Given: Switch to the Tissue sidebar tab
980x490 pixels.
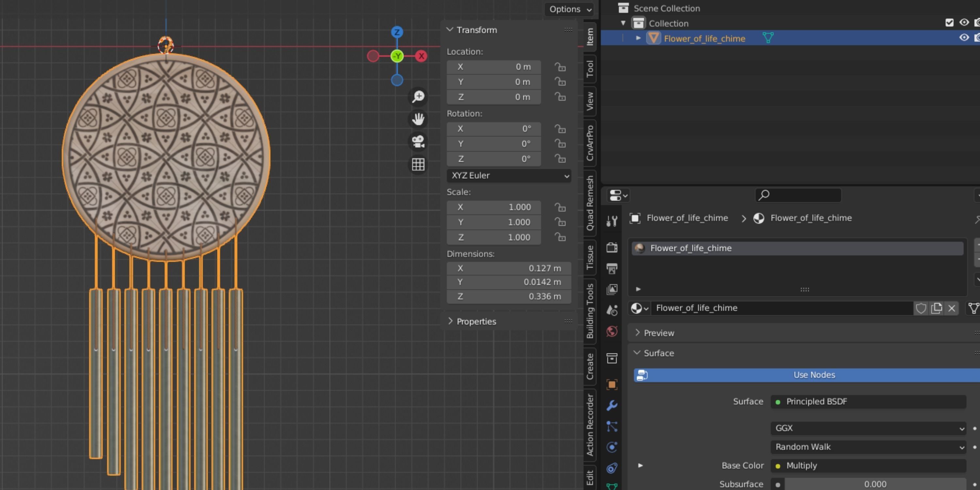Looking at the screenshot, I should pyautogui.click(x=590, y=257).
